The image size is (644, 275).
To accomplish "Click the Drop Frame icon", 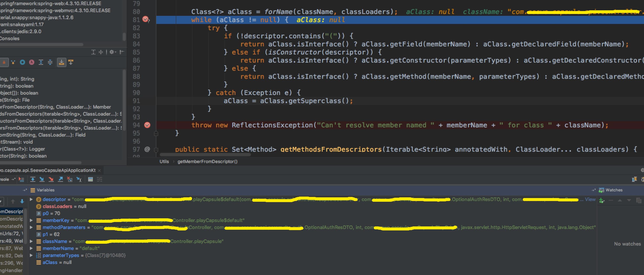I will coord(70,179).
